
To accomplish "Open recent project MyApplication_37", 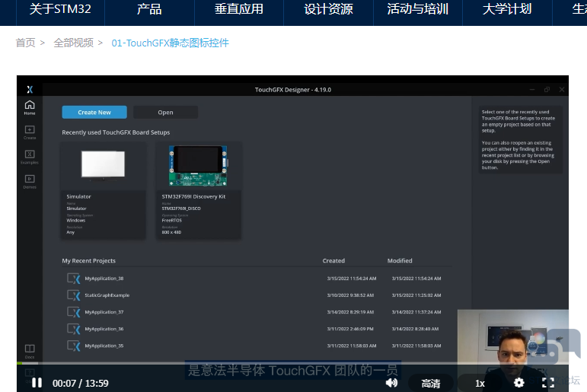I will (x=104, y=312).
